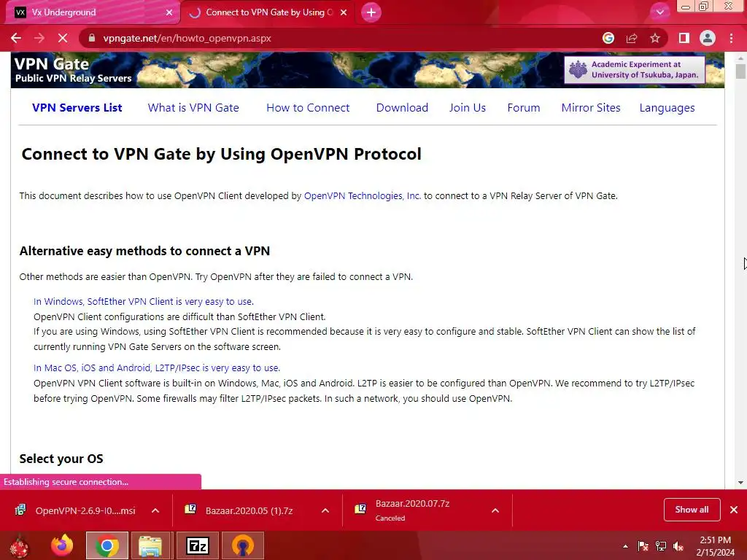This screenshot has height=560, width=747.
Task: Close the downloads bar
Action: (x=734, y=510)
